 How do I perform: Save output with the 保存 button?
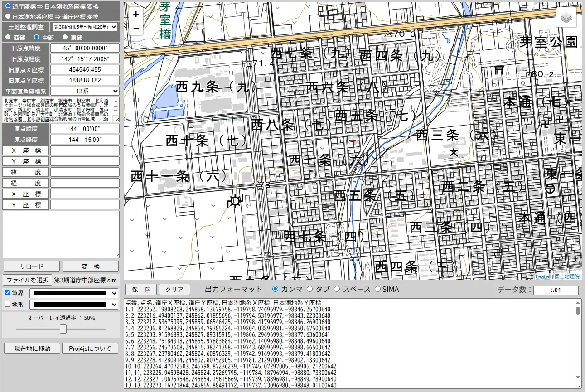tap(141, 289)
